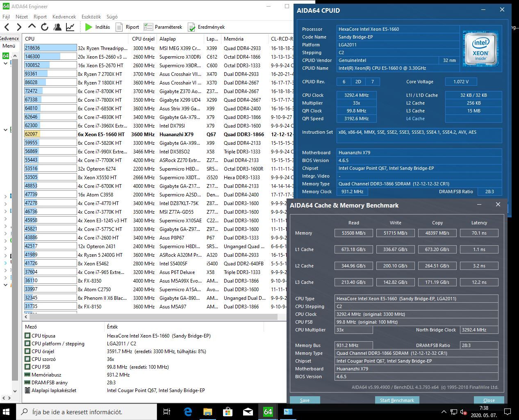The image size is (519, 420).
Task: Open Microsoft Store from taskbar
Action: pyautogui.click(x=228, y=412)
